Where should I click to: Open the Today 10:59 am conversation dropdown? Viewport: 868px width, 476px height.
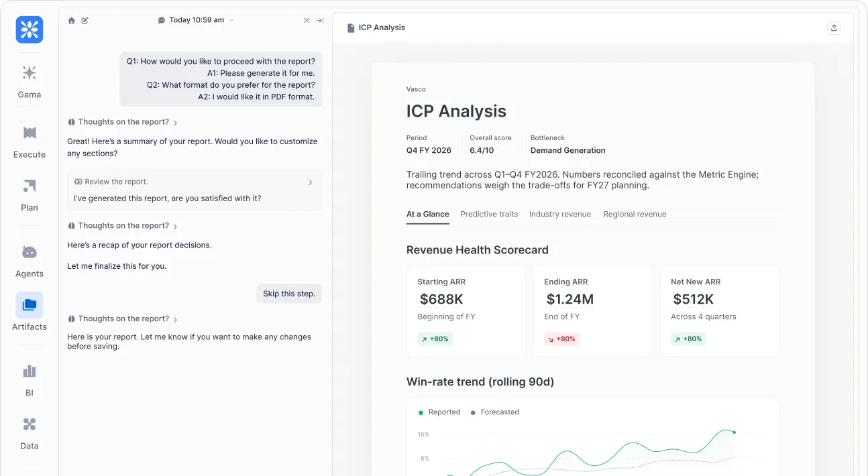[196, 20]
